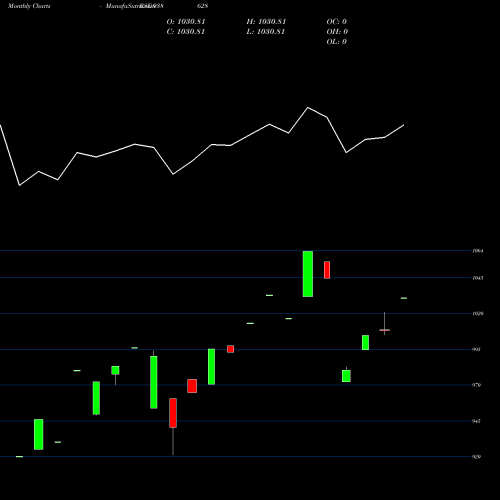Click the "H: 1030.81" high value
This screenshot has height=500, width=500.
266,22
